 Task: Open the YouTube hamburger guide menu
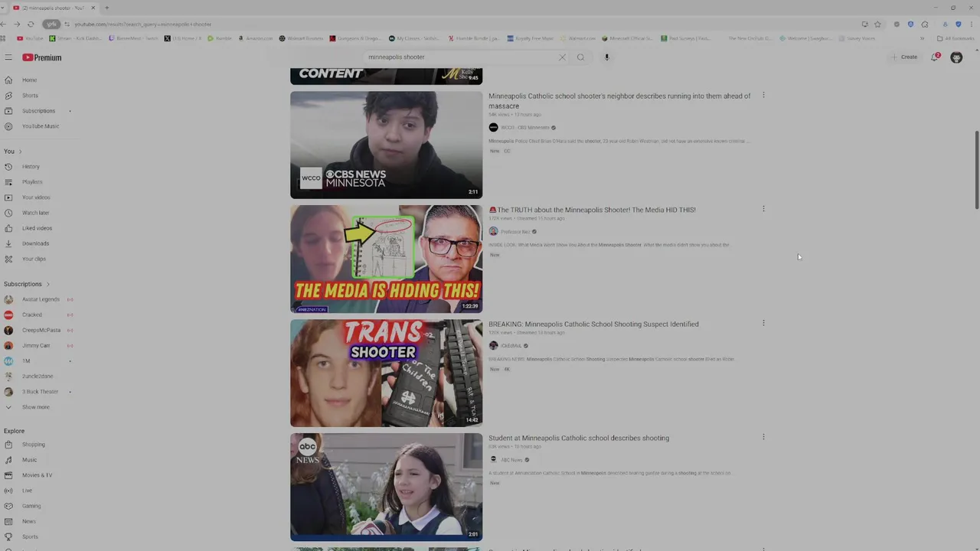point(8,57)
